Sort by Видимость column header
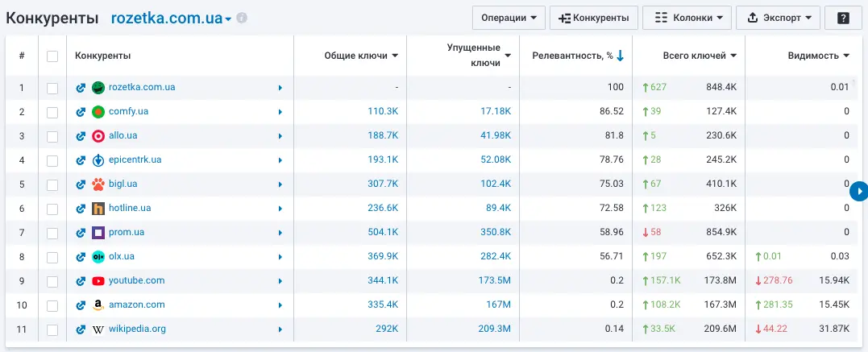868x352 pixels. click(819, 56)
